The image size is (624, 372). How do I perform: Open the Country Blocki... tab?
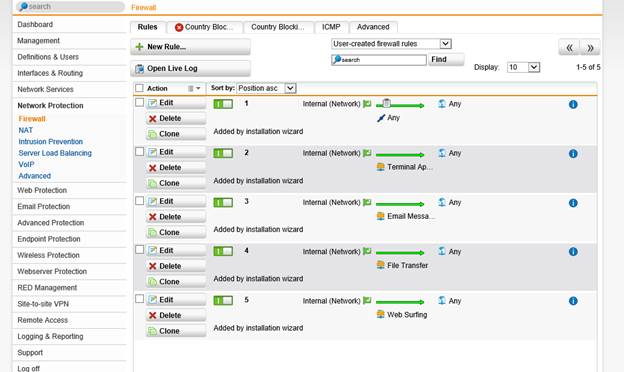(x=278, y=27)
